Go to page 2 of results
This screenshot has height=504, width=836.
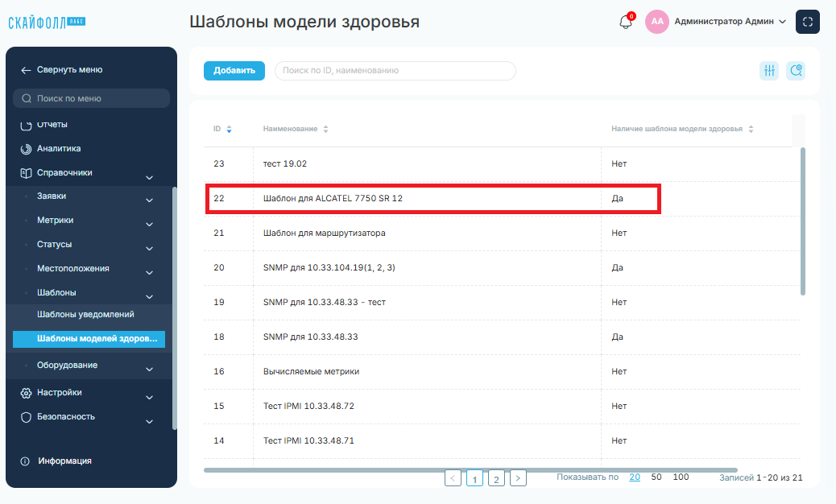496,478
